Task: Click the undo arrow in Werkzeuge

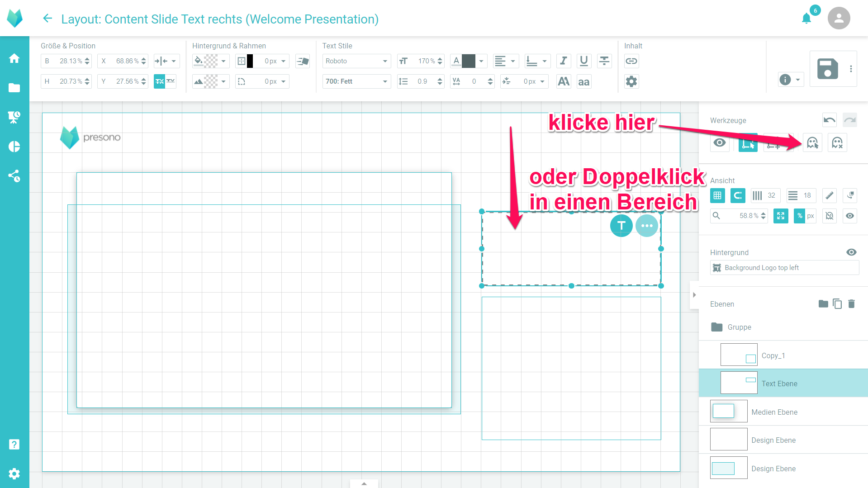Action: 830,120
